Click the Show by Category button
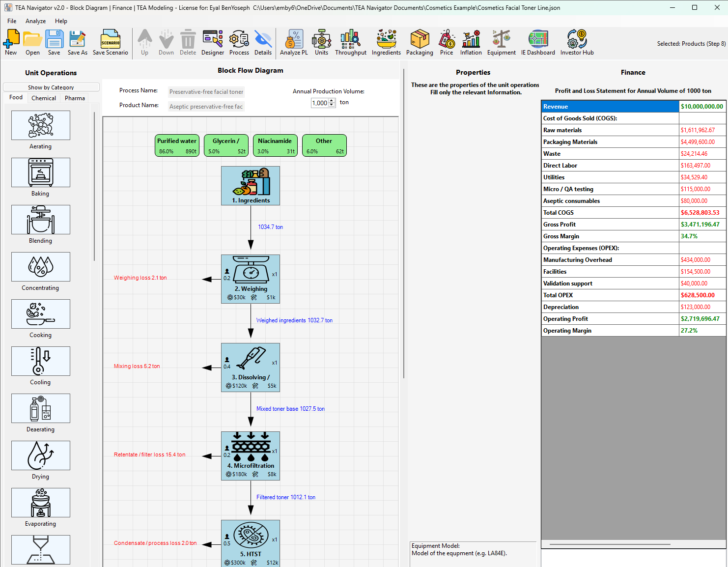728x567 pixels. tap(51, 87)
